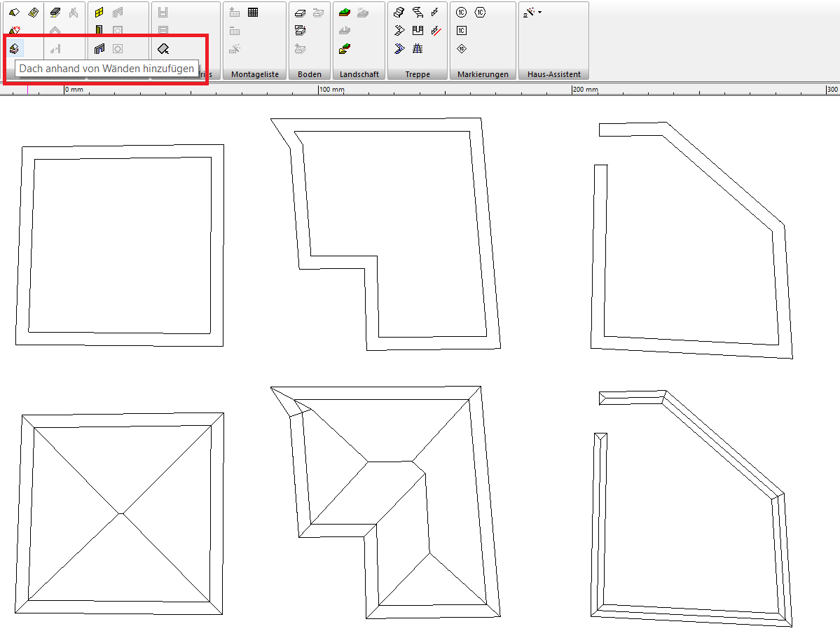The width and height of the screenshot is (840, 638).
Task: Click the black assembly list table icon
Action: (253, 13)
